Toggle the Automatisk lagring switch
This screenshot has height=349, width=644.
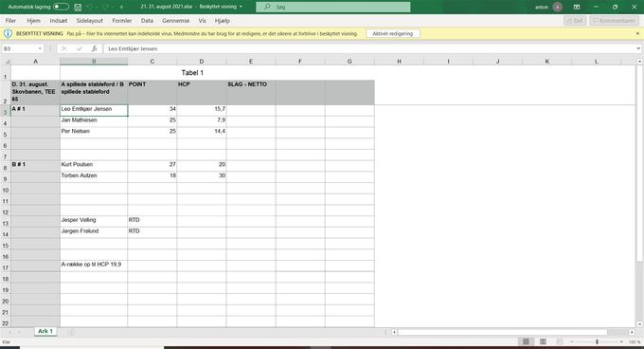point(61,7)
